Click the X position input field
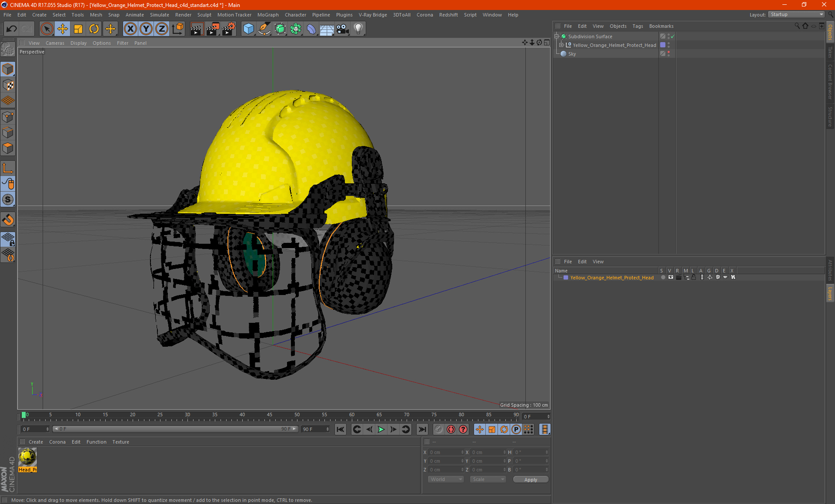Viewport: 835px width, 504px height. click(x=446, y=453)
